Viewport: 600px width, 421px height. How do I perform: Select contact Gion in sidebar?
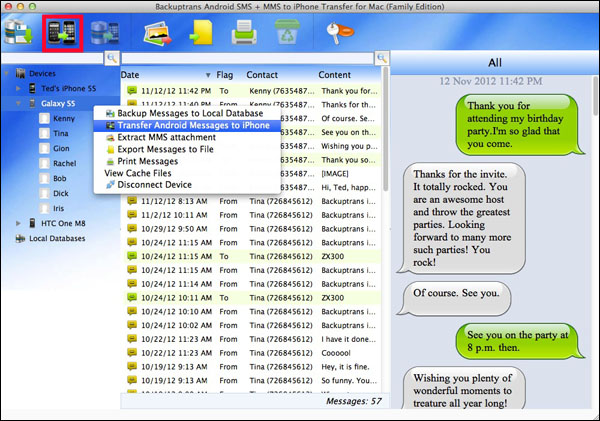61,148
